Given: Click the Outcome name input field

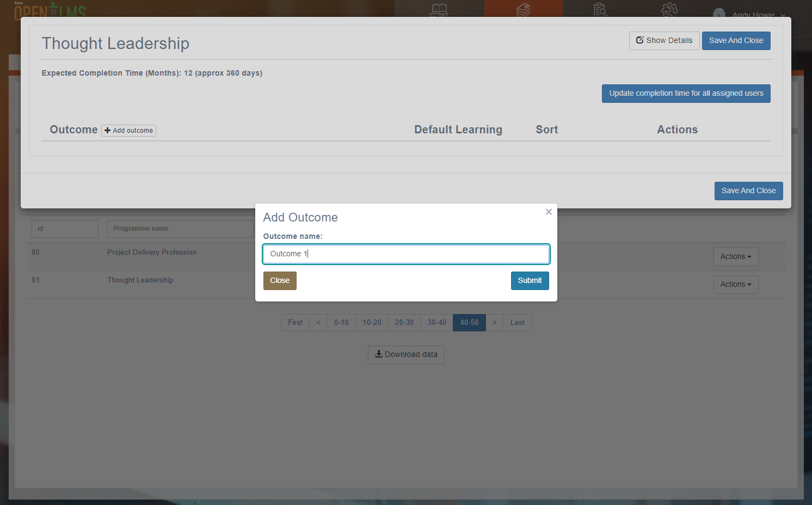Looking at the screenshot, I should coord(406,254).
